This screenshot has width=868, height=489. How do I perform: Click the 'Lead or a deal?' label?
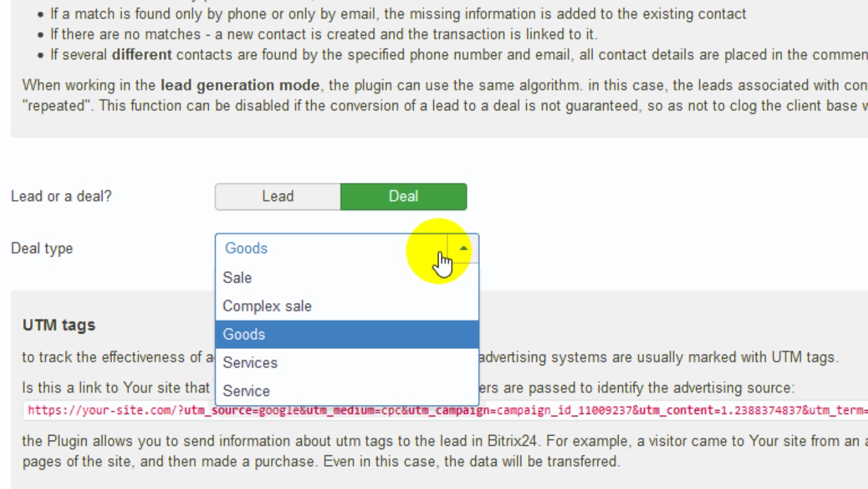coord(61,196)
